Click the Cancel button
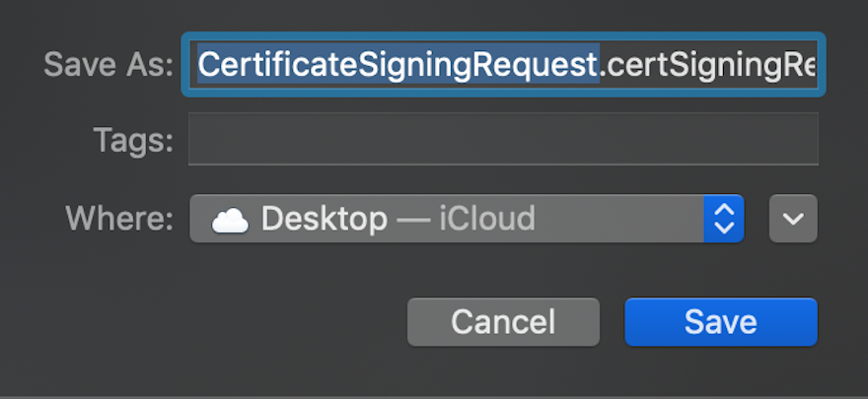 503,322
